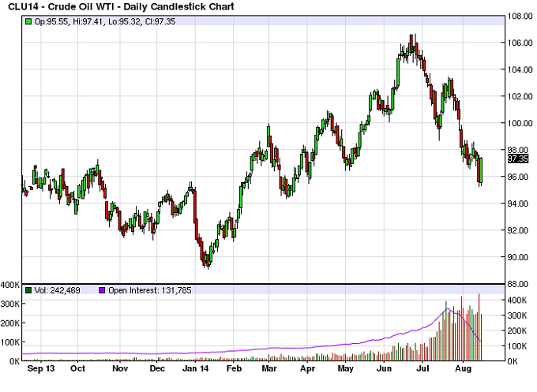Viewport: 537px width, 392px height.
Task: Click the 'Jul' date axis label
Action: pos(422,368)
